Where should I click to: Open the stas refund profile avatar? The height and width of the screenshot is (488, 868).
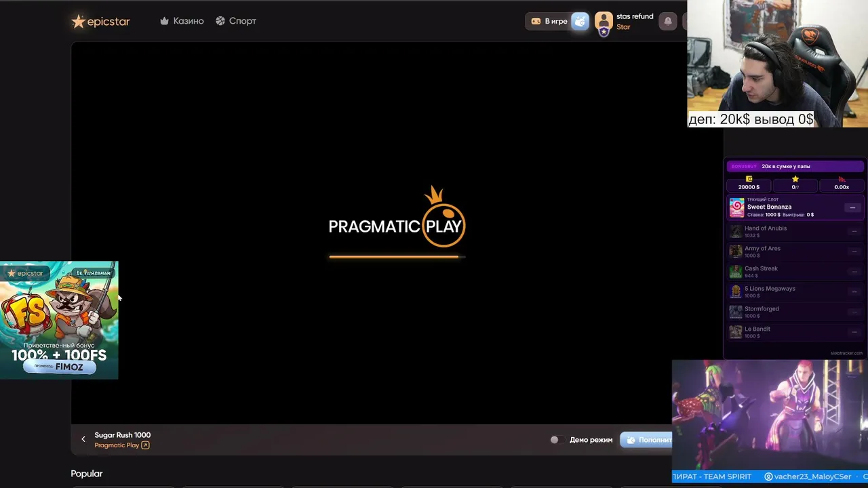pyautogui.click(x=604, y=22)
